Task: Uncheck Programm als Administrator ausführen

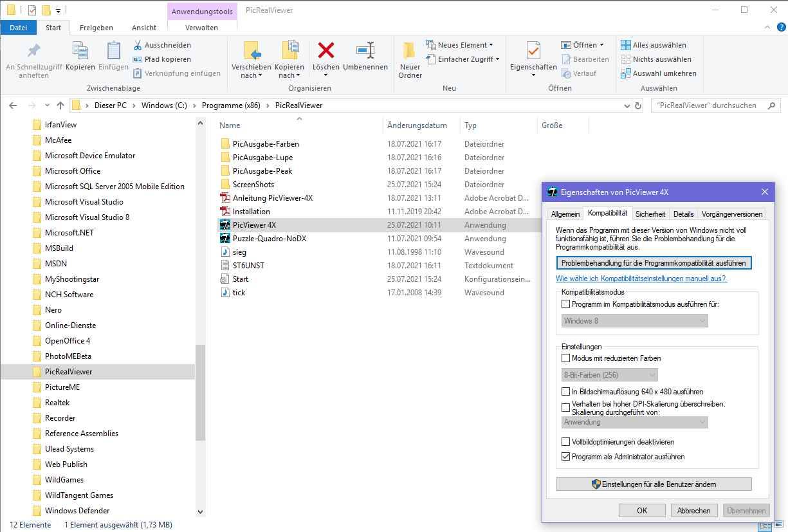Action: (566, 457)
